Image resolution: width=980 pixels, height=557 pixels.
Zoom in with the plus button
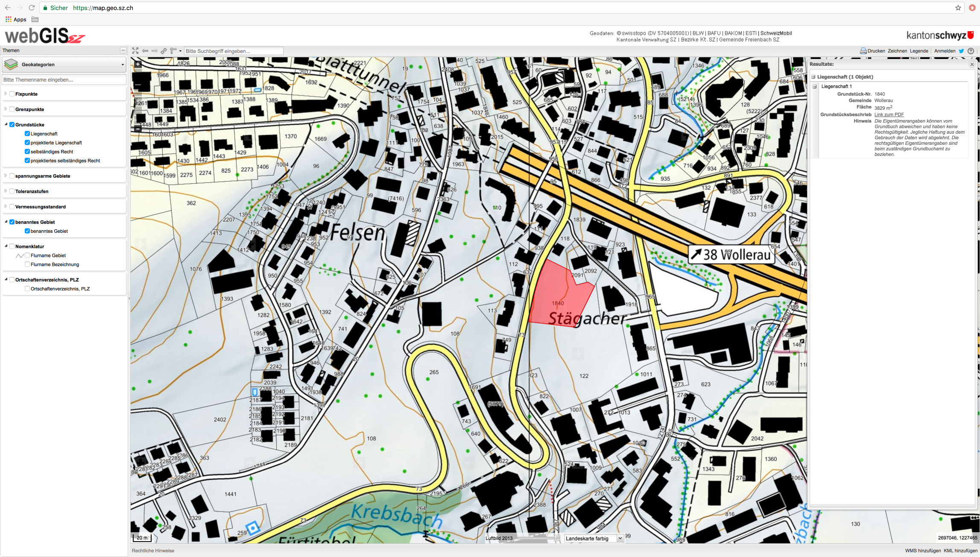tap(138, 64)
